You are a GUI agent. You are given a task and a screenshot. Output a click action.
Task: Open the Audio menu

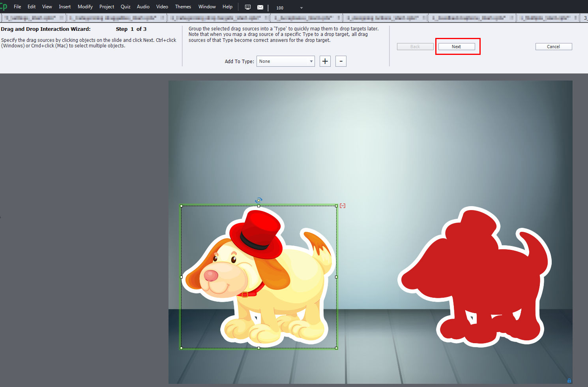click(143, 6)
